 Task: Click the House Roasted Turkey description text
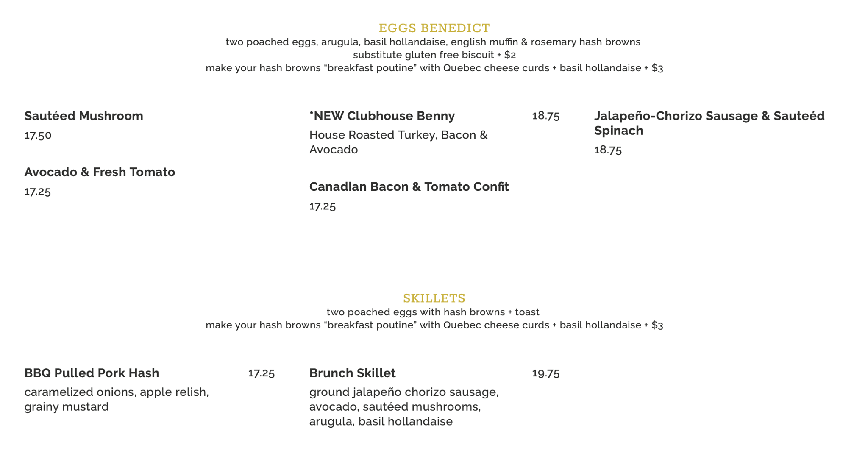398,142
